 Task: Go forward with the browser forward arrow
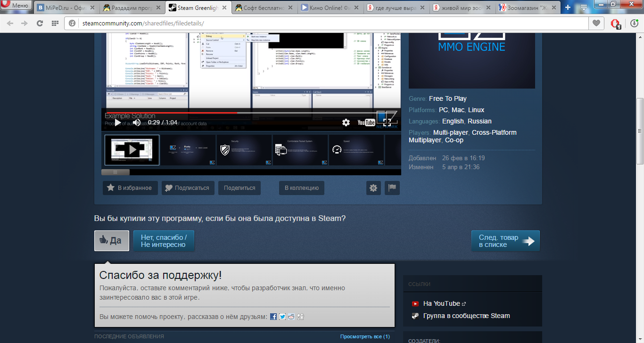point(25,23)
